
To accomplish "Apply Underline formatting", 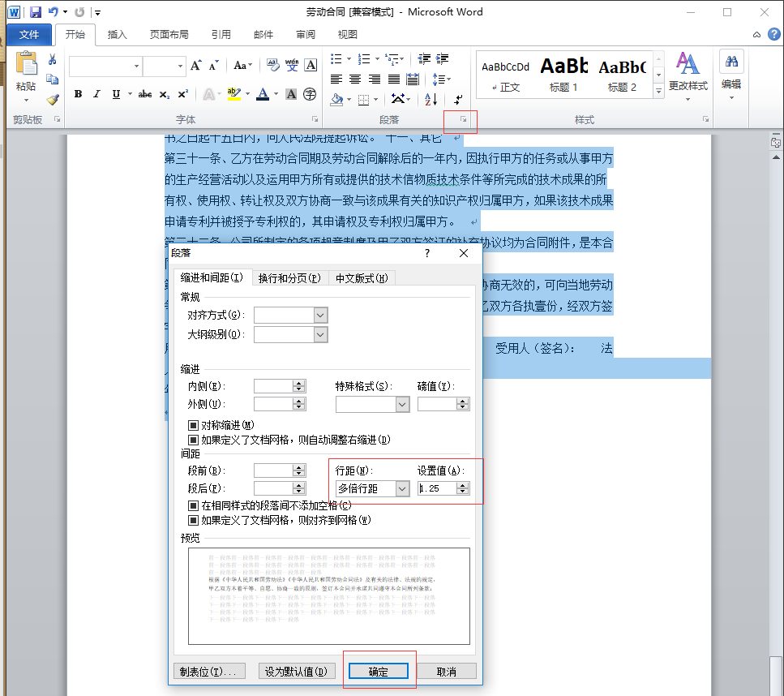I will tap(116, 94).
